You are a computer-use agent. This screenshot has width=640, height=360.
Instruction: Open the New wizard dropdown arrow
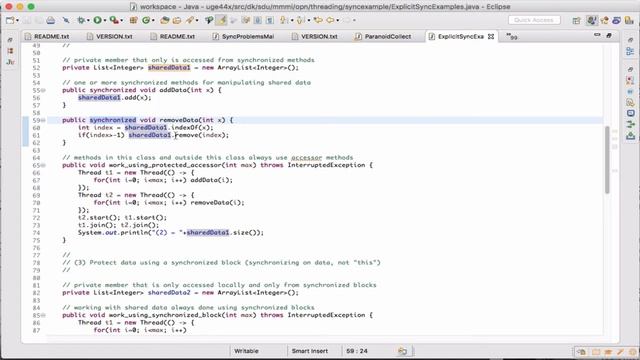17,20
